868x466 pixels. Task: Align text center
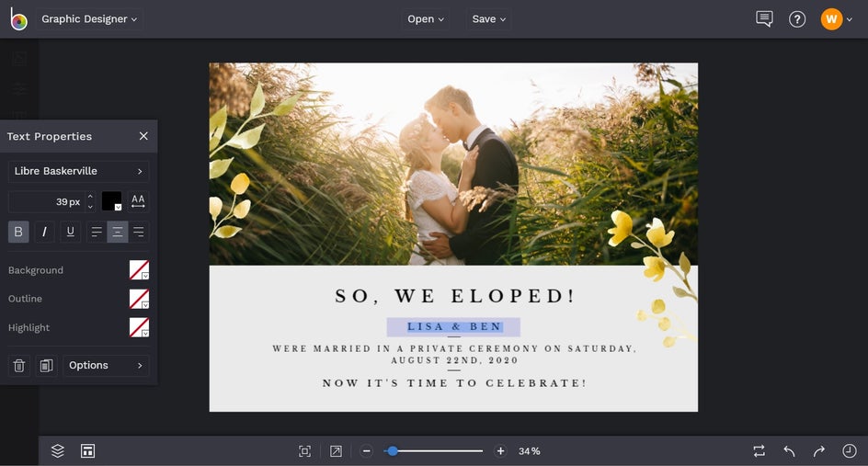[x=118, y=232]
